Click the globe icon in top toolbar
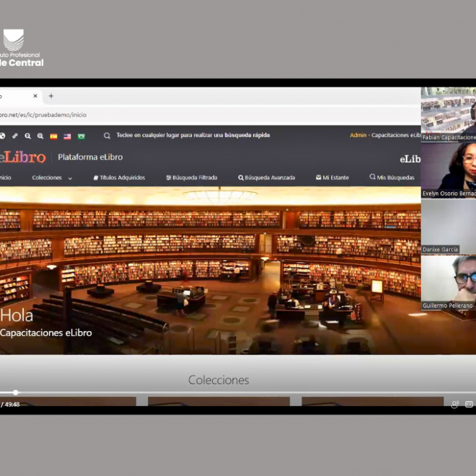Image resolution: width=476 pixels, height=476 pixels. [x=2, y=136]
